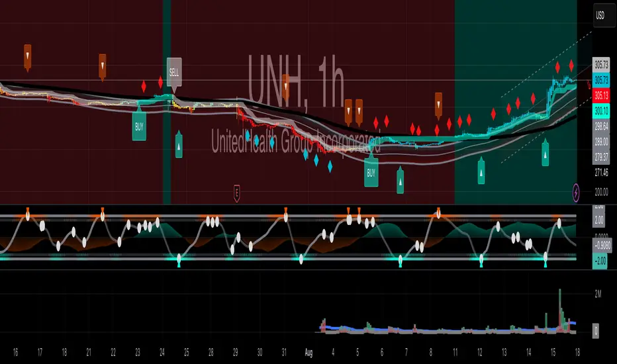This screenshot has width=617, height=364.
Task: Click the purple lightning bolt icon
Action: point(576,193)
